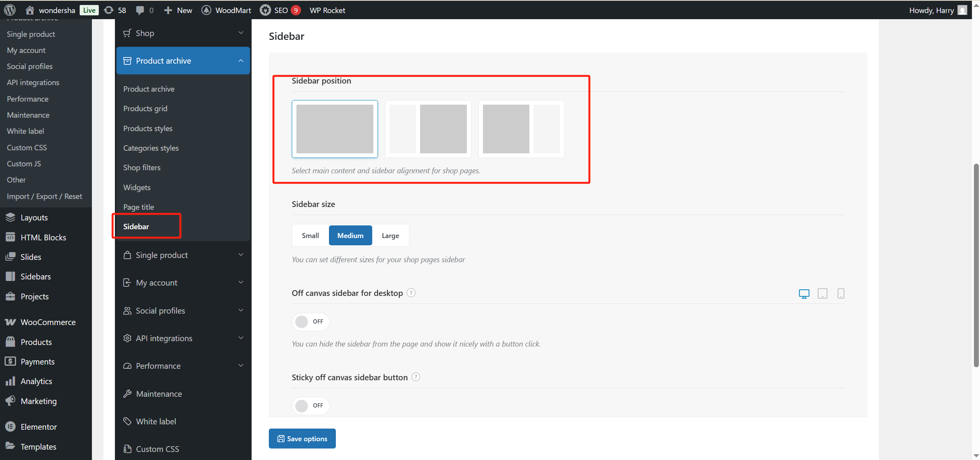Screen dimensions: 980x460
Task: Open the WP Rocket toolbar link
Action: point(327,10)
